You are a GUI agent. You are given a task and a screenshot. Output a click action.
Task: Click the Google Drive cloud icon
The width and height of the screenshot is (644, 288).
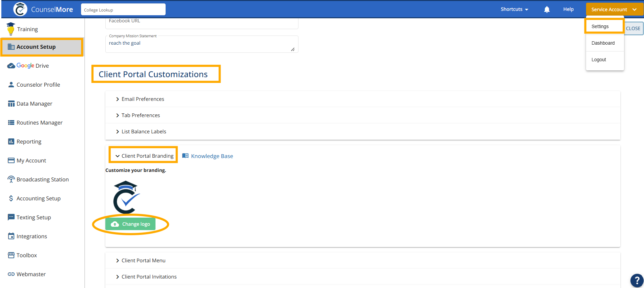[x=11, y=66]
